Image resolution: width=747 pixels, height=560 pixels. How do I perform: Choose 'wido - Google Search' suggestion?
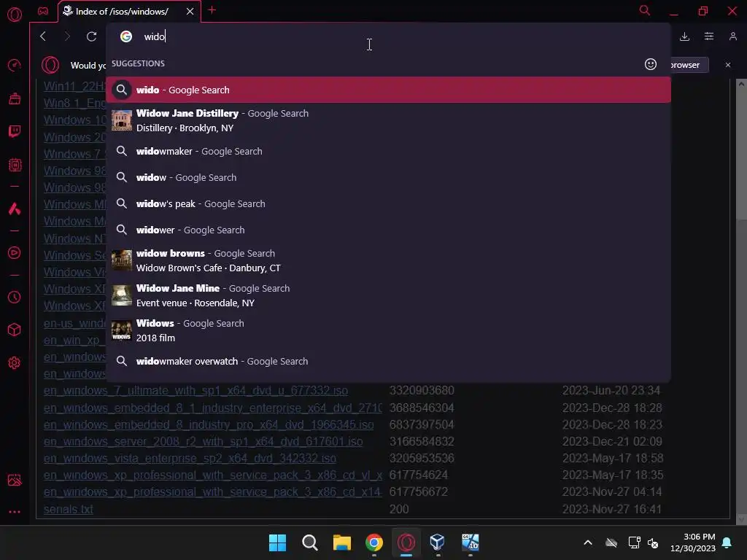click(388, 90)
